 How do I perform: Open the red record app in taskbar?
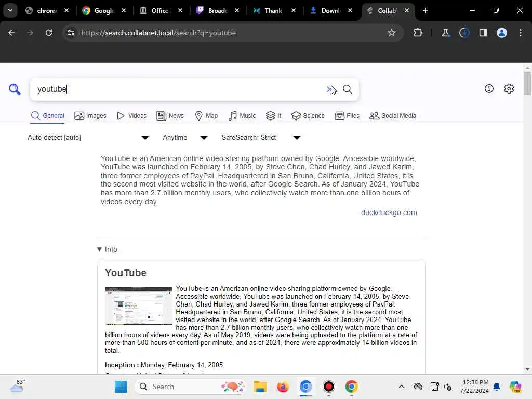(328, 387)
